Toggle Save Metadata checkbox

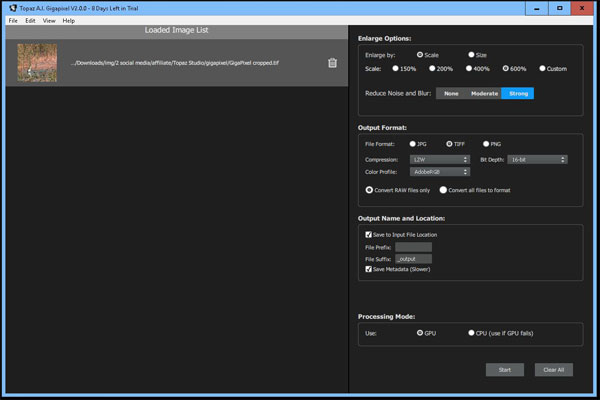point(369,269)
